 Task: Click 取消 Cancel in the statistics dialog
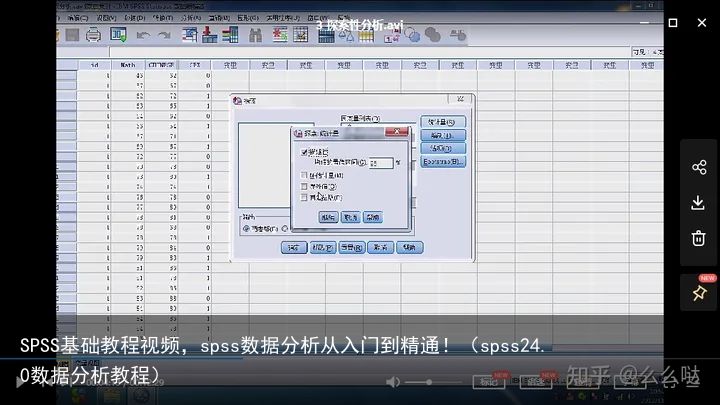tap(350, 217)
